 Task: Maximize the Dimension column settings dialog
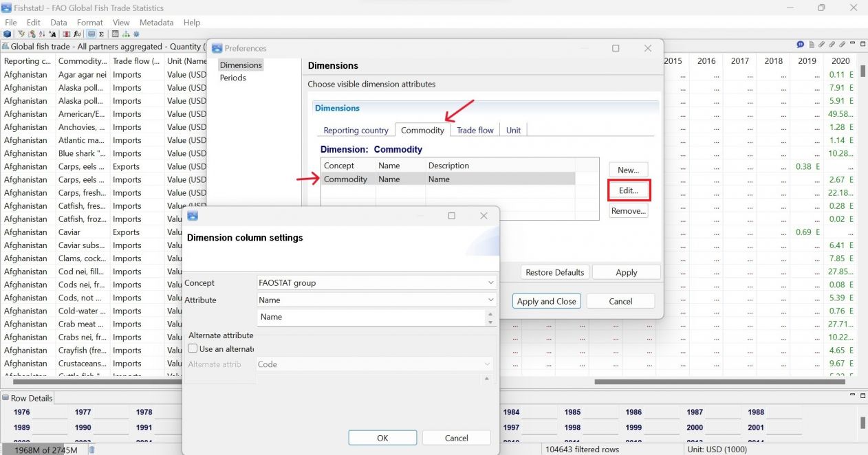click(x=451, y=216)
